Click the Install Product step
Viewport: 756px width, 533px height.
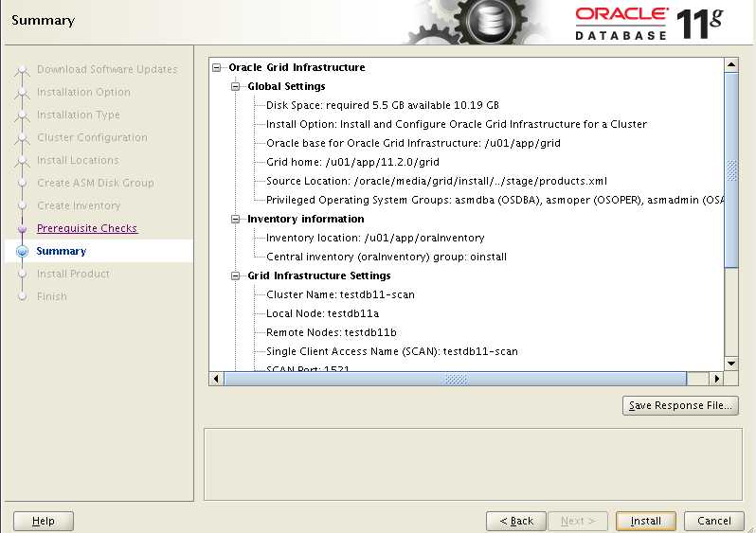(73, 274)
